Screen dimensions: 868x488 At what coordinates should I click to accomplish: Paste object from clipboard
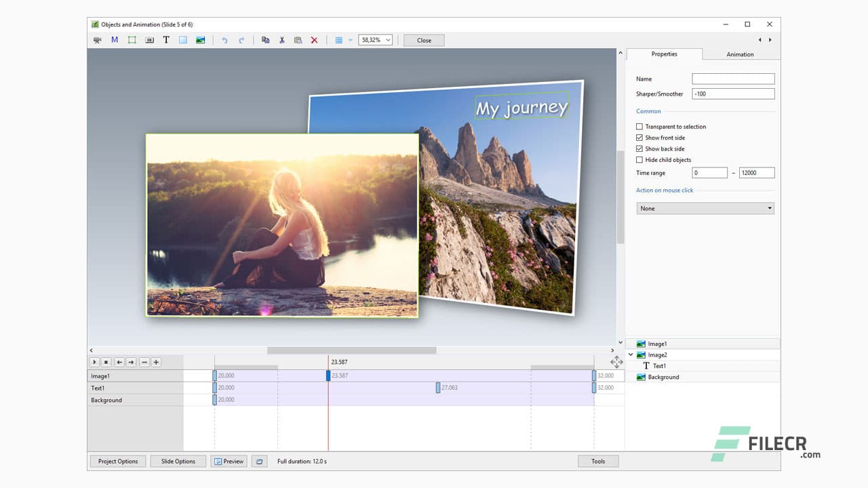(298, 40)
